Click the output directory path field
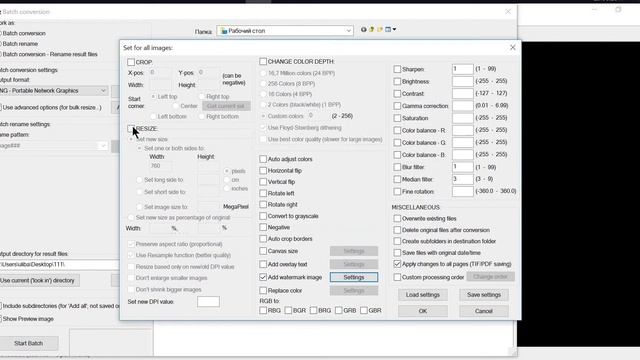 click(59, 264)
